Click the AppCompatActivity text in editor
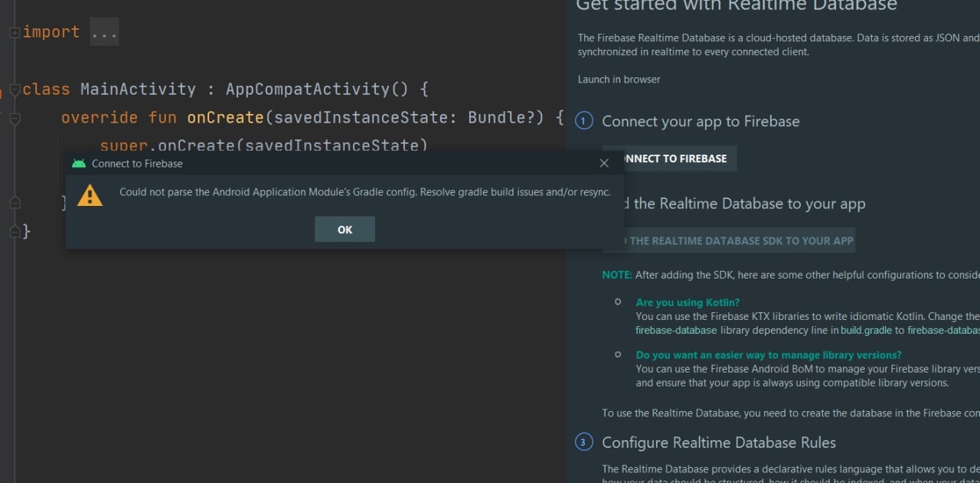The width and height of the screenshot is (980, 483). (308, 89)
